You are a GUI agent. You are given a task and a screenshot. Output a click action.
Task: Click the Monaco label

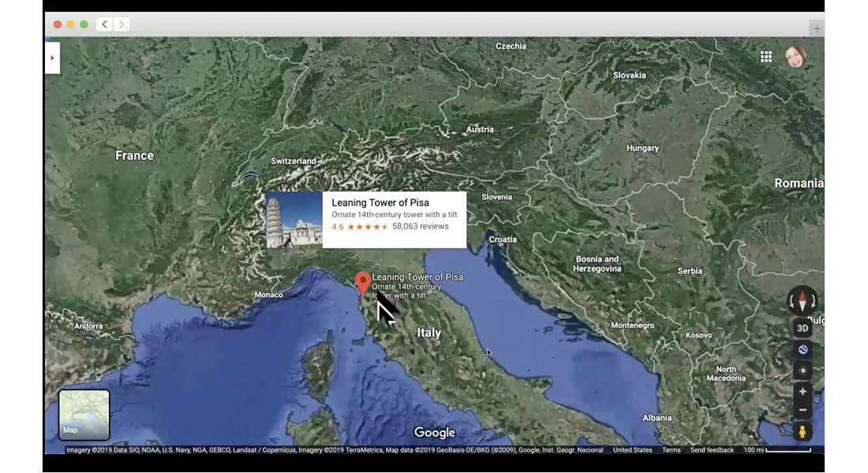[x=268, y=295]
